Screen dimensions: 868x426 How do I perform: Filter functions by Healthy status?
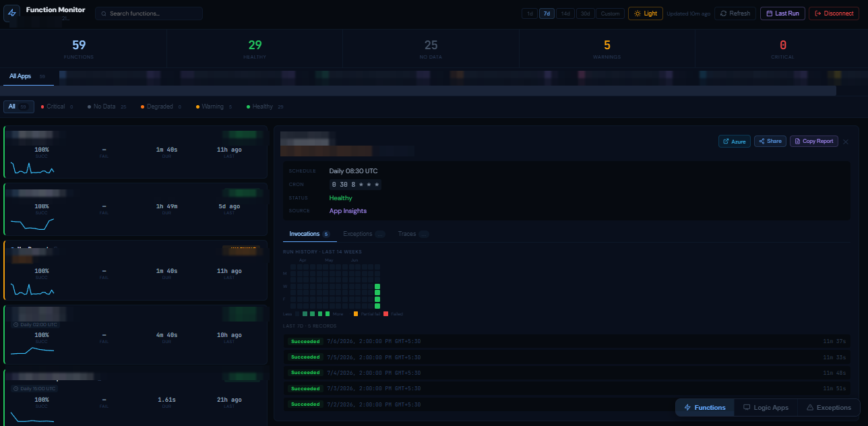pyautogui.click(x=264, y=106)
